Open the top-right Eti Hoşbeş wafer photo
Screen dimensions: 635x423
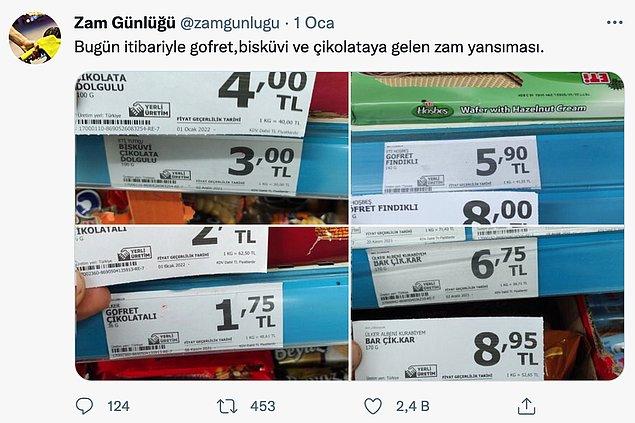click(488, 148)
